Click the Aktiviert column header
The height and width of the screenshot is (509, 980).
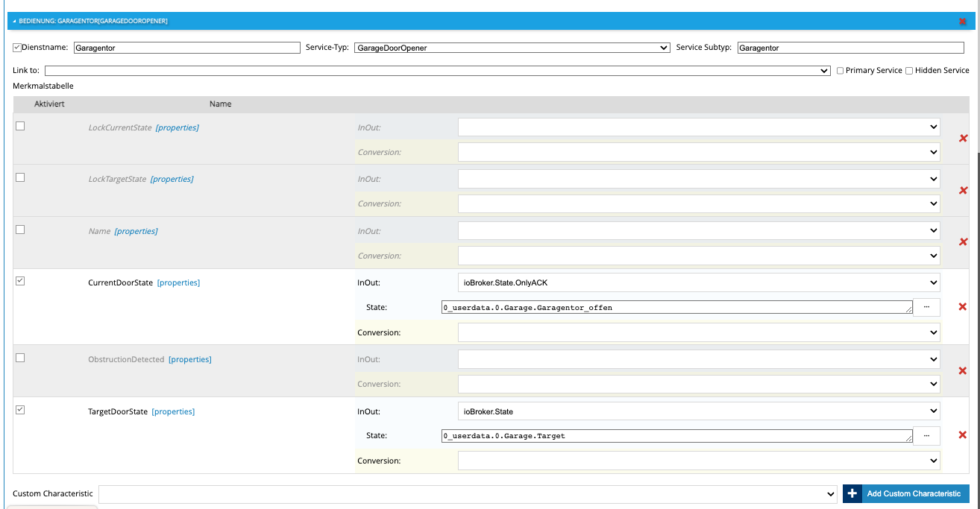[x=49, y=104]
